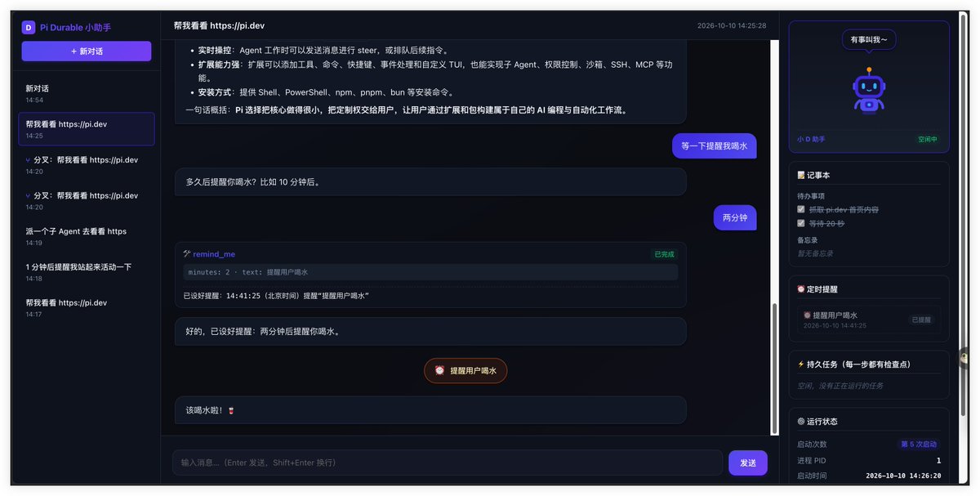Toggle the 抓取 pi.dev 首页内容 checkbox
Image resolution: width=980 pixels, height=496 pixels.
[801, 209]
